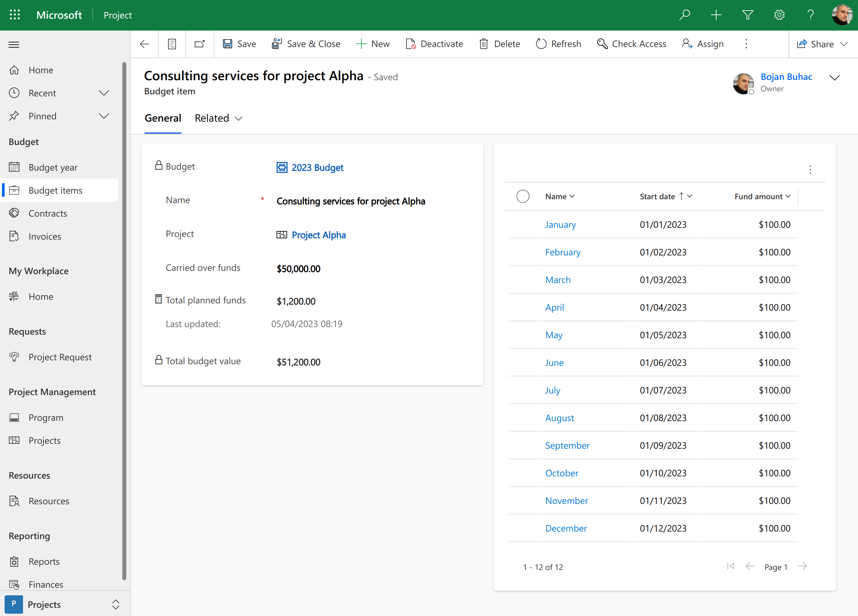
Task: Open owner Bojan Buhac link
Action: [x=786, y=77]
